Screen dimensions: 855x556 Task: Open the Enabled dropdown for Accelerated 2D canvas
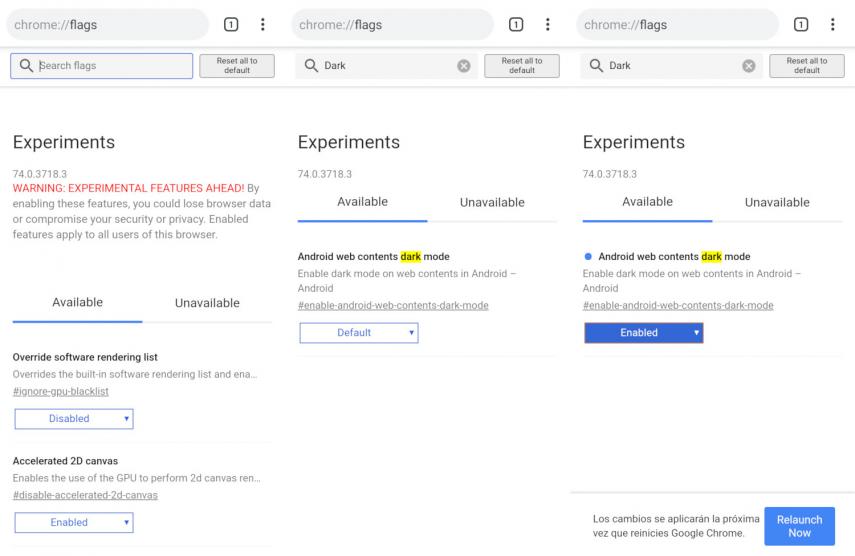74,522
